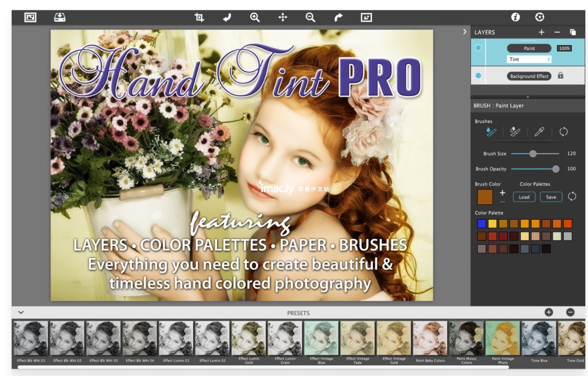
Task: Apply the Effect Lumin 01 preset
Action: (x=176, y=342)
